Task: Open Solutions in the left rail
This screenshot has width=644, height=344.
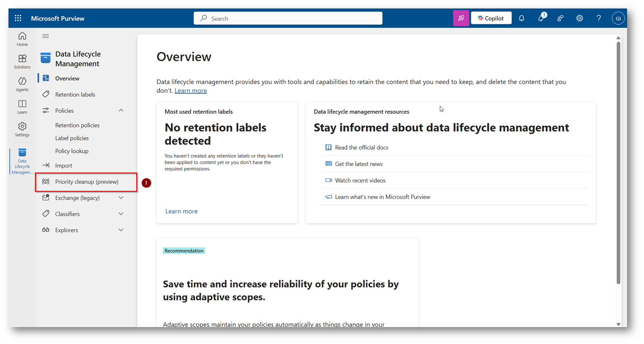Action: pyautogui.click(x=22, y=62)
